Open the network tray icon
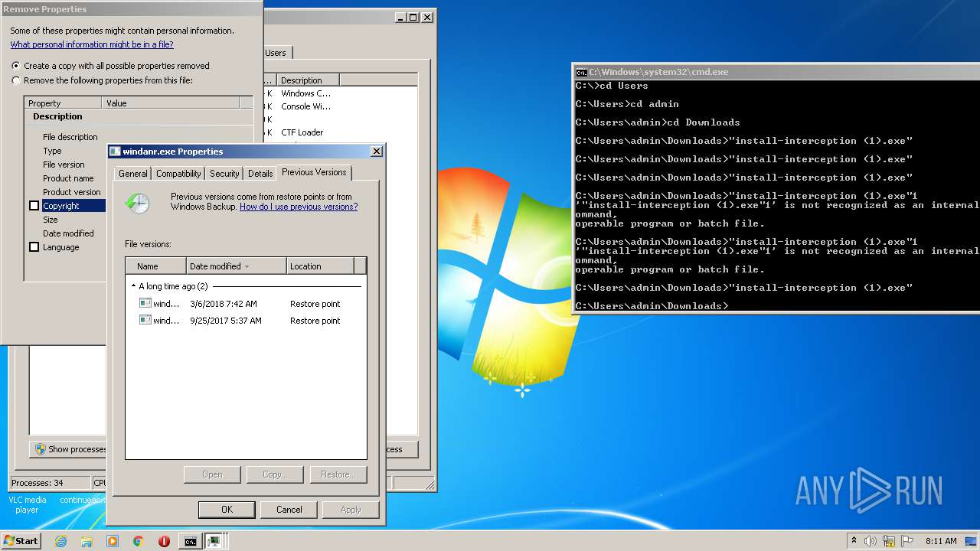 pos(888,541)
